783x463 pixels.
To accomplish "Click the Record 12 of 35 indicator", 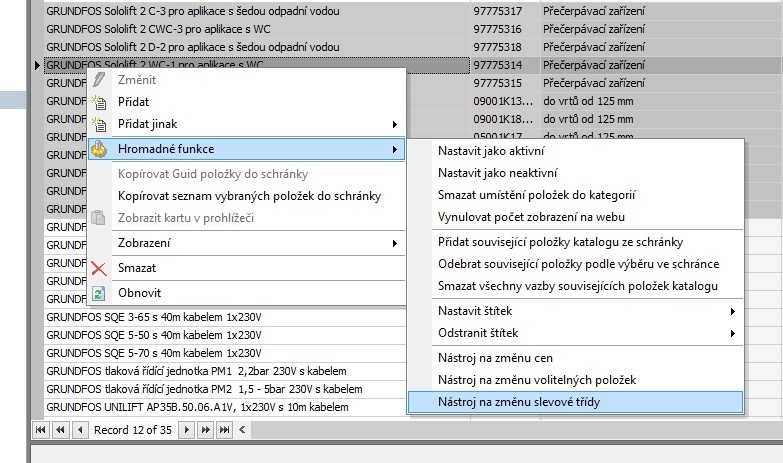I will [133, 430].
